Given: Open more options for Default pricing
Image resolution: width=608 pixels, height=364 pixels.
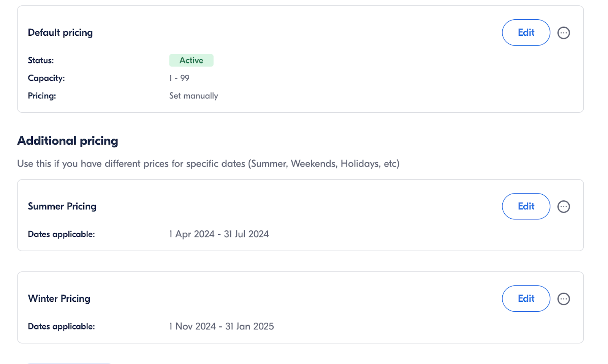Looking at the screenshot, I should coord(564,33).
